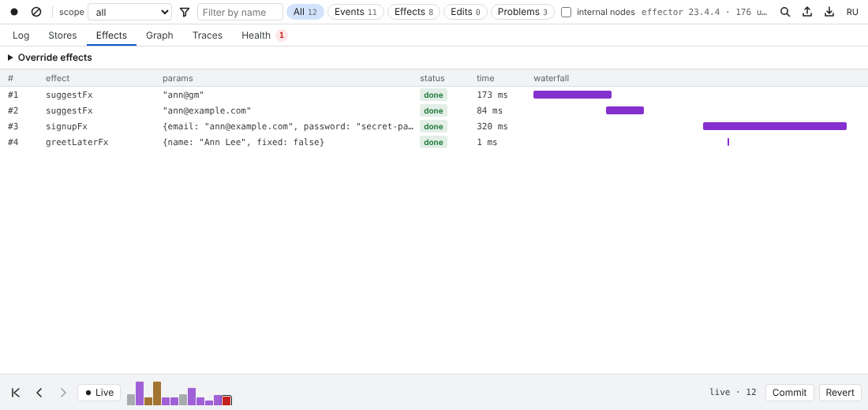Switch to the Log tab
This screenshot has width=868, height=410.
coord(21,35)
